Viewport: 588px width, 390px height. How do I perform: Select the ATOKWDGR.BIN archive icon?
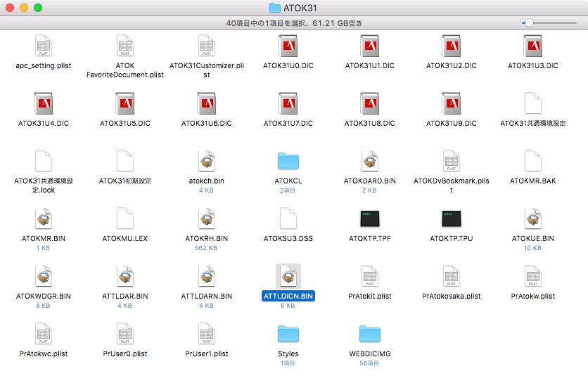(x=43, y=276)
